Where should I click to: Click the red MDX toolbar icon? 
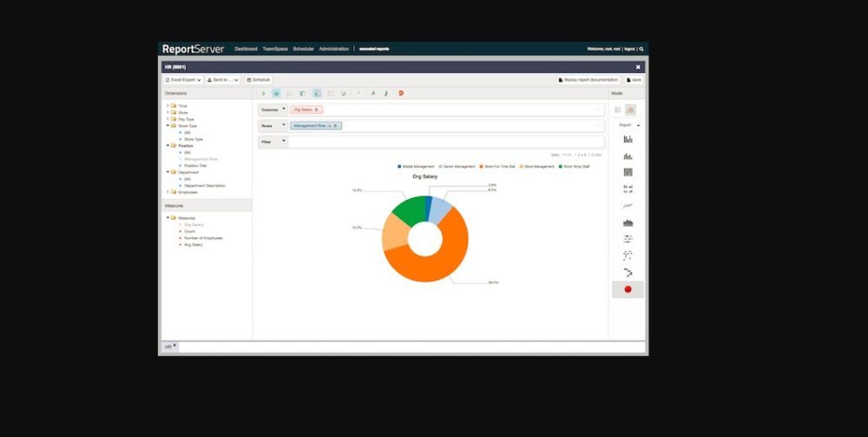[x=401, y=93]
